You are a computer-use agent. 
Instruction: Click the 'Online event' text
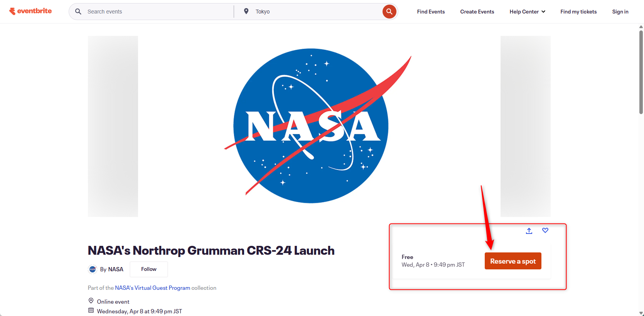tap(113, 302)
